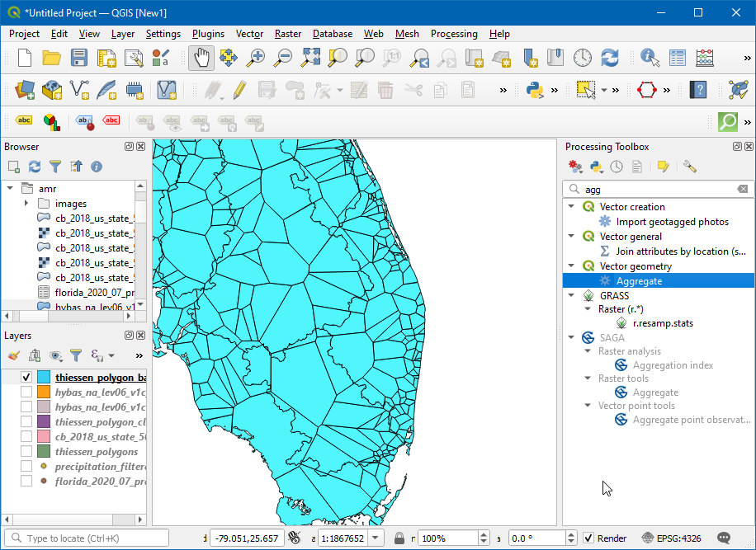
Task: Expand the images folder in Browser
Action: (x=26, y=204)
